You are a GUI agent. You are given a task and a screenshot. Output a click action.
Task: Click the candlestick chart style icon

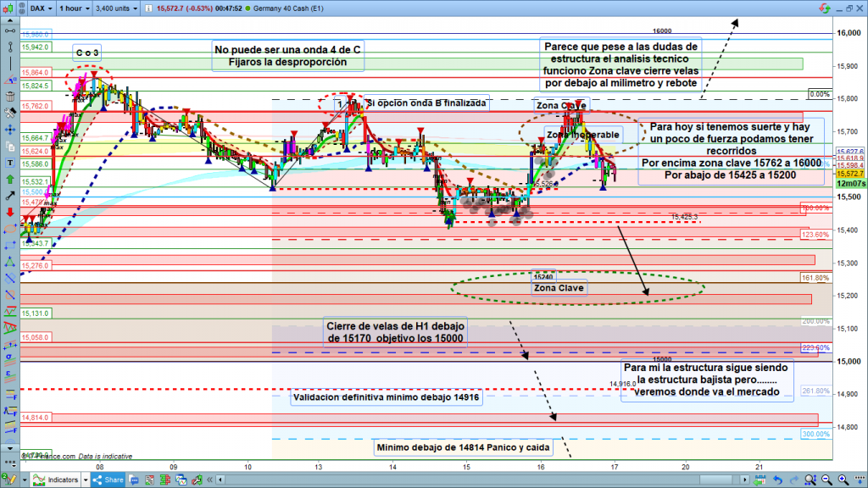[8, 8]
